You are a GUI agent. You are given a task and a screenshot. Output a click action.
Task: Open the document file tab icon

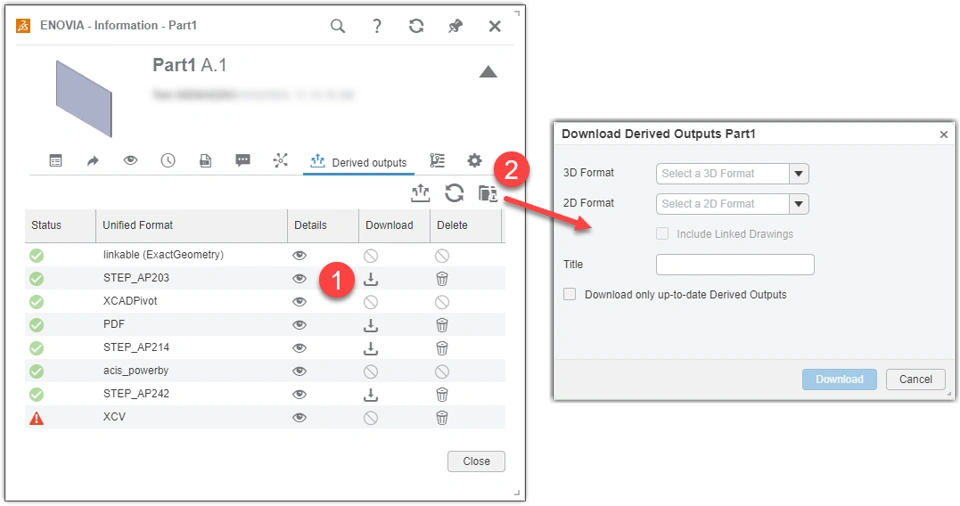(206, 161)
